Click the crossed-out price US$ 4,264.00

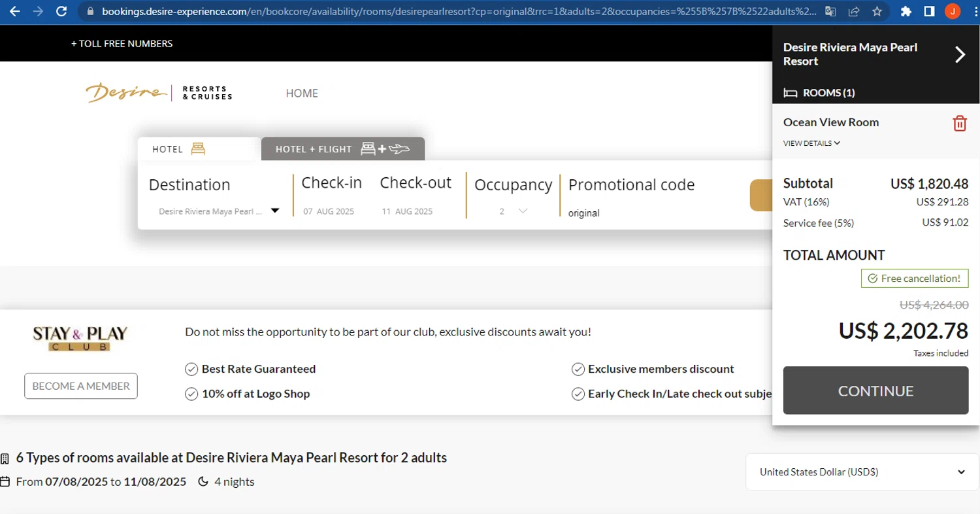click(x=934, y=305)
